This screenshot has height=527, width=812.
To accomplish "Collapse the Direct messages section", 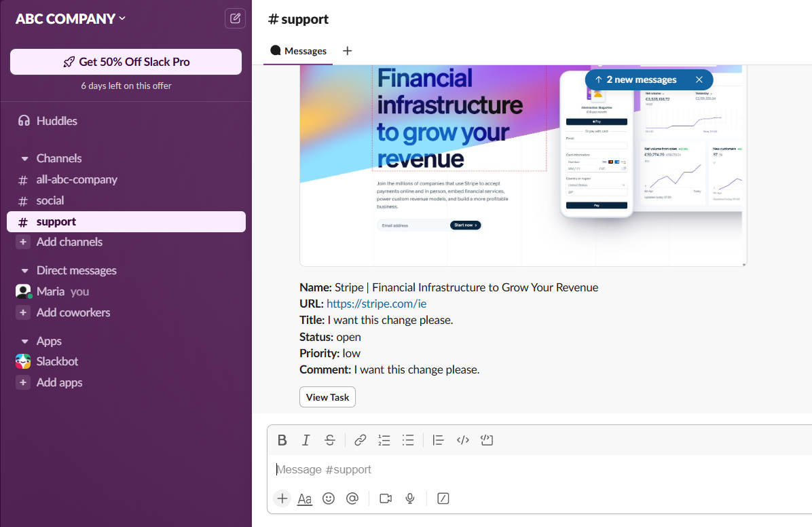I will pyautogui.click(x=24, y=270).
